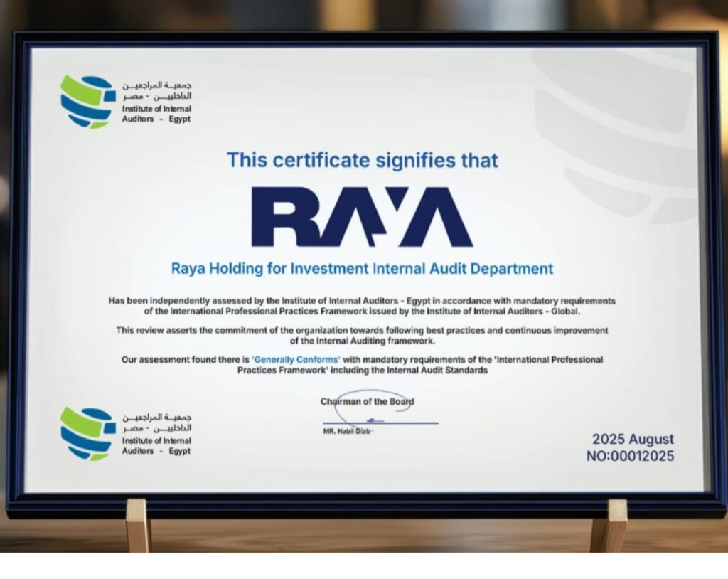Click the Arabic text beside the bottom logo
The image size is (728, 579).
156,422
